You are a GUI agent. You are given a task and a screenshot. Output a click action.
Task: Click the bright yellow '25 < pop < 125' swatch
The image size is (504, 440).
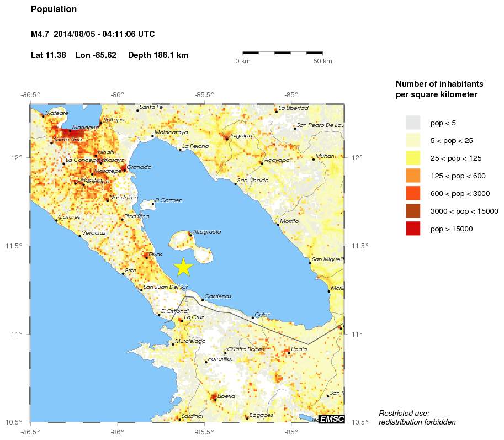[413, 158]
